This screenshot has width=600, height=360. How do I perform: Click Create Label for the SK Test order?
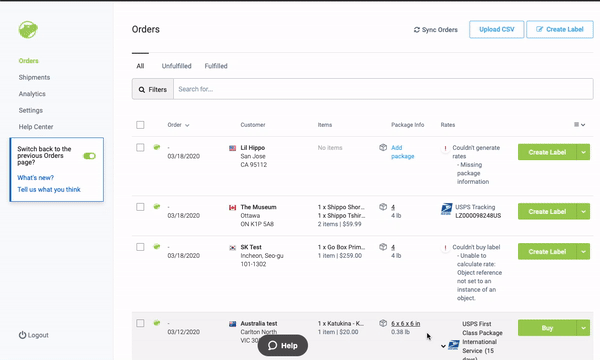coord(547,252)
